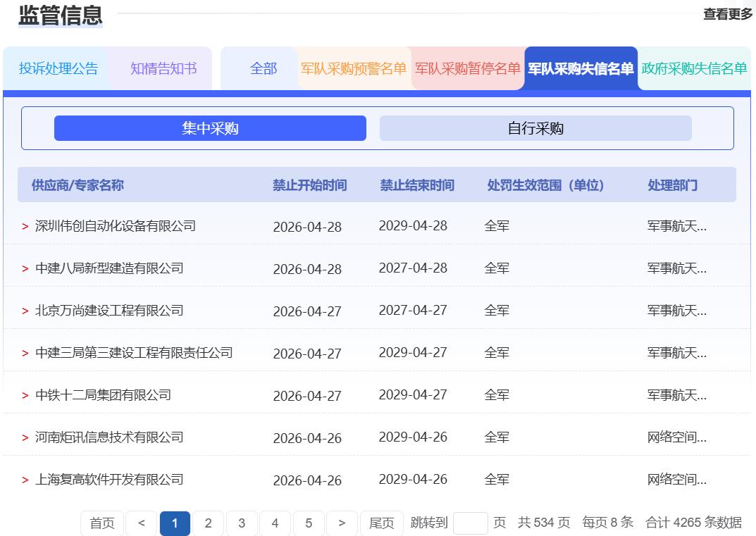Open 河南炬讯信息技术有限公司 entry
Screen dimensions: 756x536
click(x=109, y=437)
